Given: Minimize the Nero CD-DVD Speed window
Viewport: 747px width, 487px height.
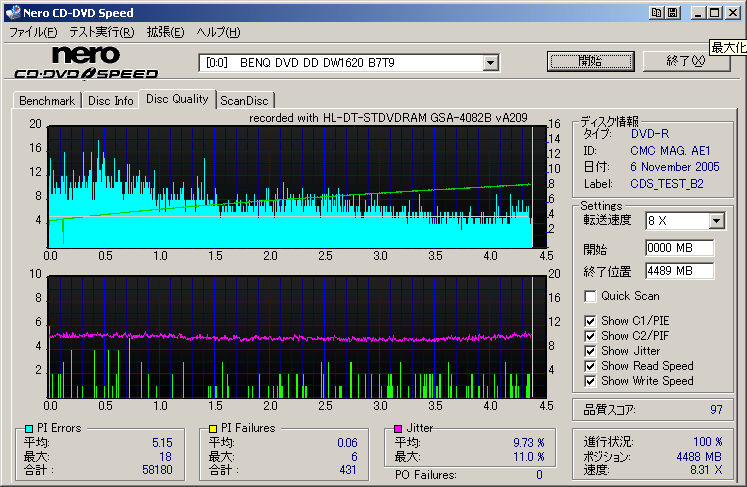Looking at the screenshot, I should pyautogui.click(x=698, y=13).
